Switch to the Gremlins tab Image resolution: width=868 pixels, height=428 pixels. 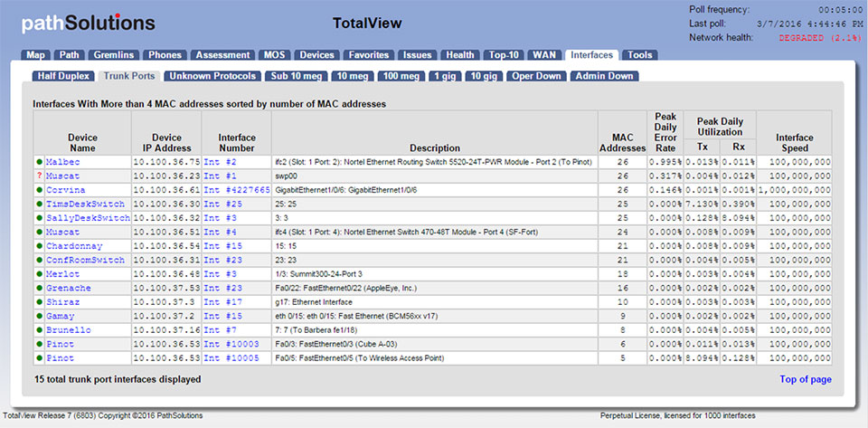[114, 55]
